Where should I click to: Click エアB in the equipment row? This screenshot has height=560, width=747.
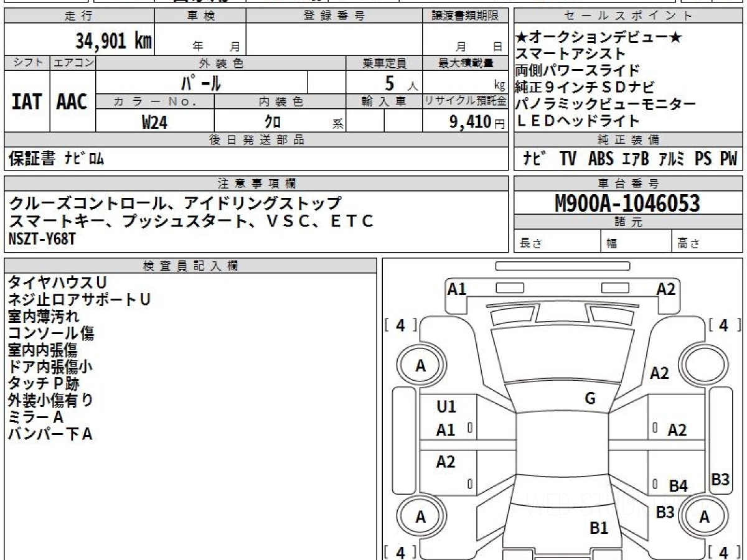[x=635, y=159]
